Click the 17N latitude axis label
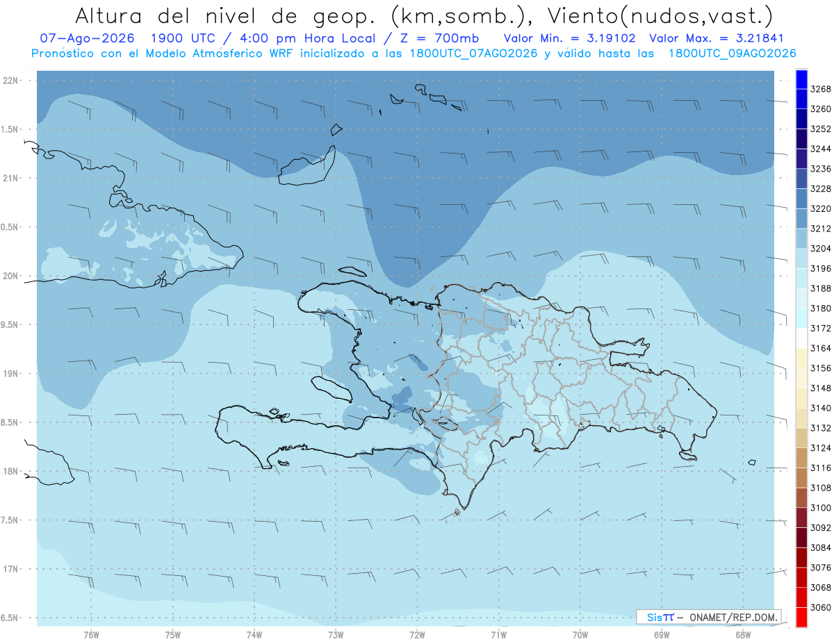834x644 pixels. (x=11, y=569)
